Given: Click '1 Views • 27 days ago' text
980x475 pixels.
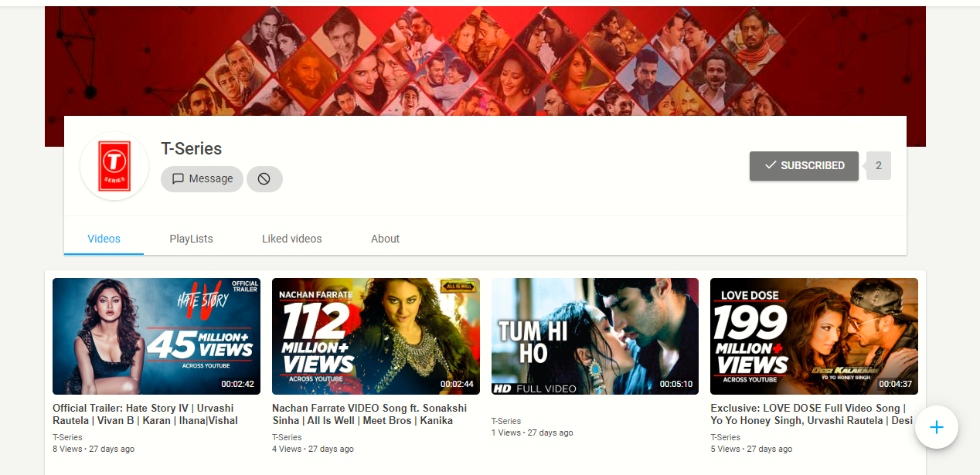Looking at the screenshot, I should click(x=533, y=433).
